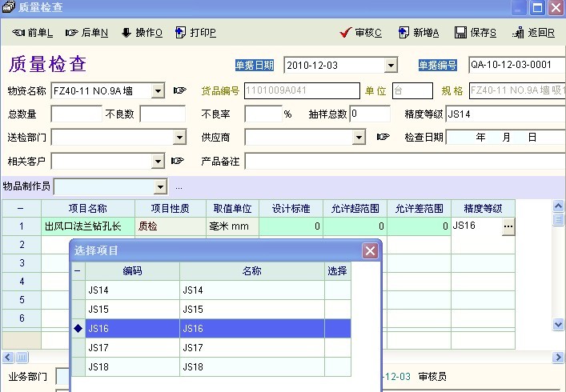Open the 物品制作员 dropdown list
Screen dimensions: 566x392
click(x=161, y=187)
